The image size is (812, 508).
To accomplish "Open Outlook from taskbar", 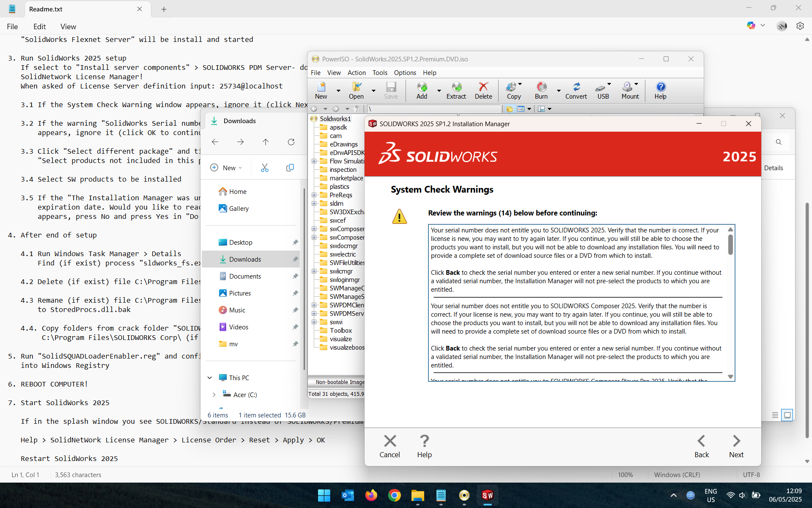I will click(348, 495).
